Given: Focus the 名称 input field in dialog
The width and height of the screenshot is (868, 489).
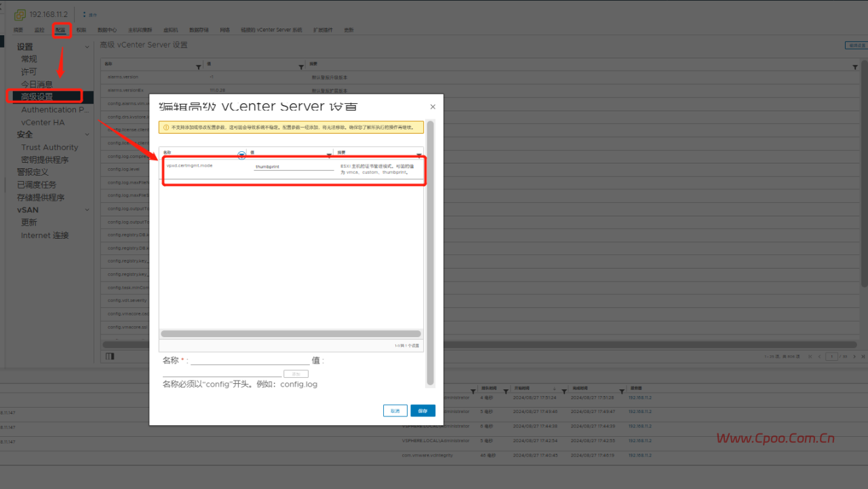Looking at the screenshot, I should click(250, 360).
